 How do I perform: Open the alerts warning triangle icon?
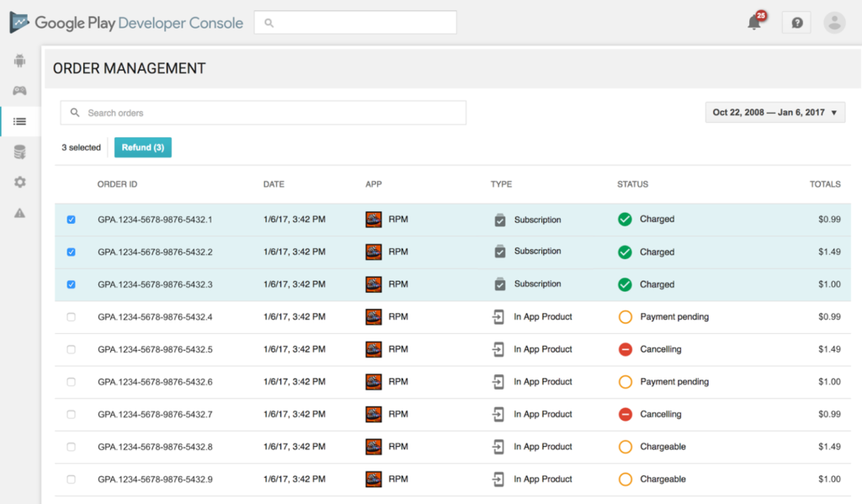click(x=19, y=213)
